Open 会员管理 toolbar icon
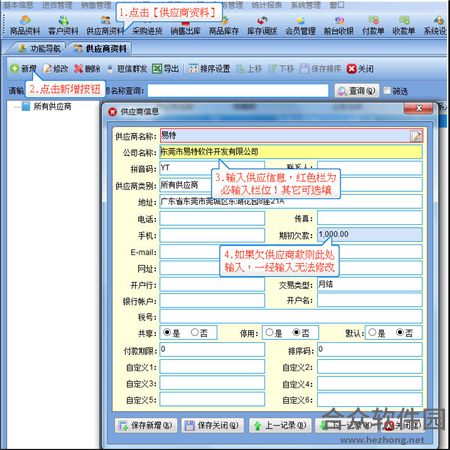Image resolution: width=450 pixels, height=450 pixels. (x=300, y=25)
